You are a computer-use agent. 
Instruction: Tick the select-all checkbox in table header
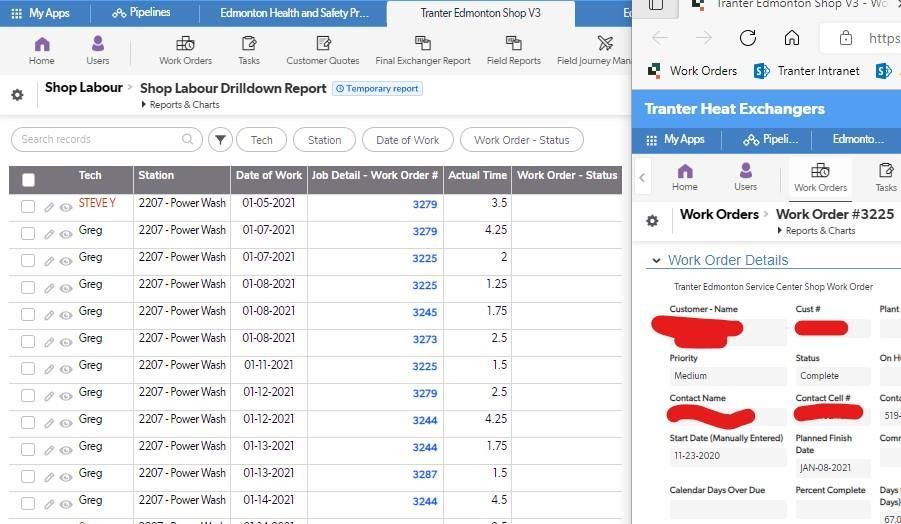coord(28,180)
